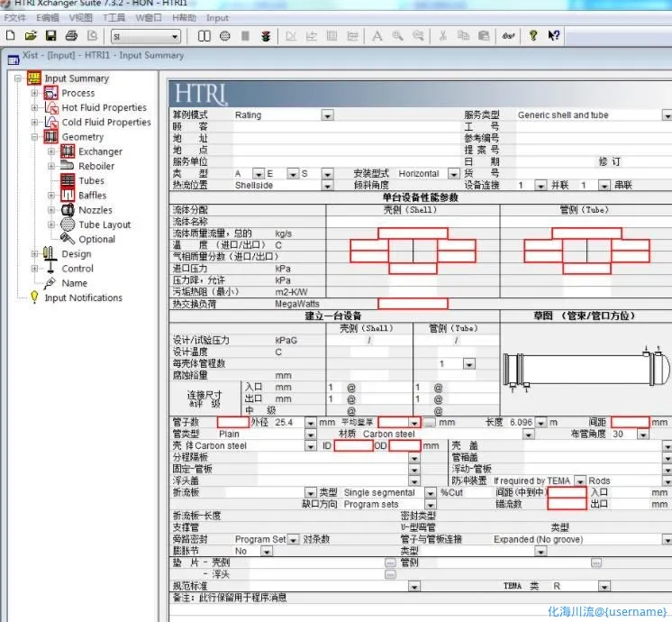This screenshot has width=672, height=622.
Task: Click the exchanger sketch drawing
Action: tap(586, 369)
